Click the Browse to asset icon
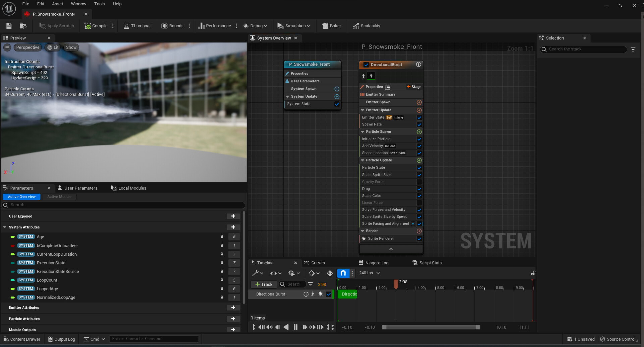The height and width of the screenshot is (347, 644). point(23,26)
